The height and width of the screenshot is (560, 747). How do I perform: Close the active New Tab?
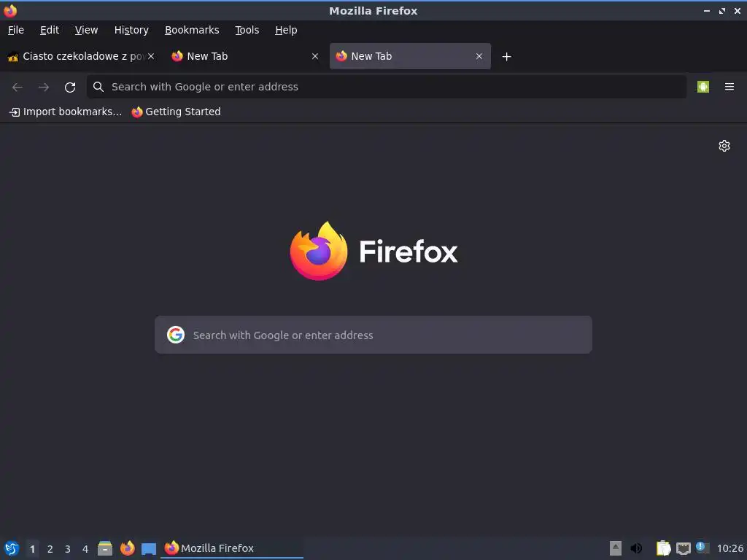coord(479,56)
